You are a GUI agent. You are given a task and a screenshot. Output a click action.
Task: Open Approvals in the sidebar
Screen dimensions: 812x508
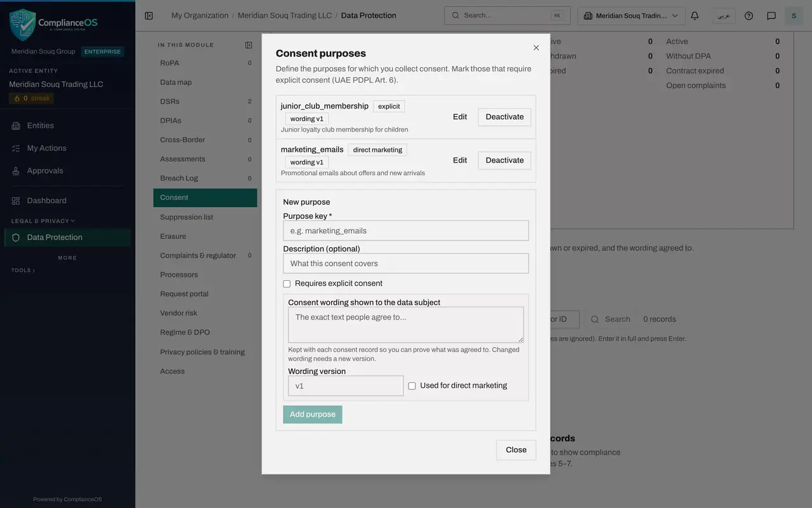(x=67, y=171)
